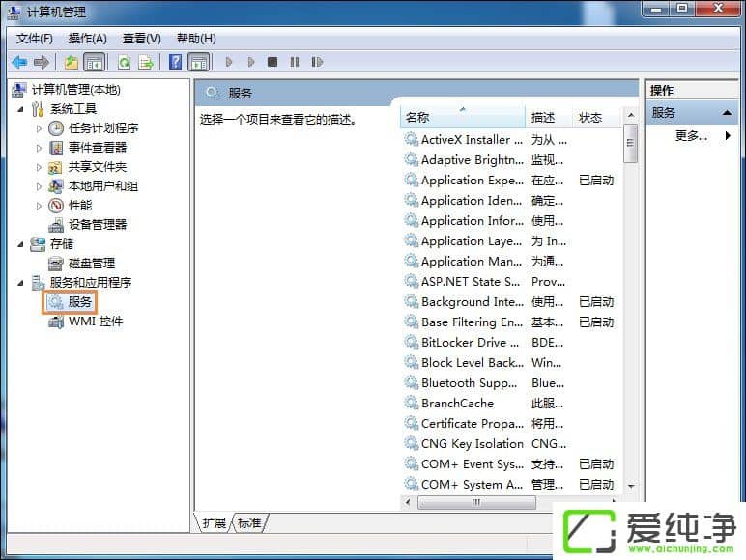The height and width of the screenshot is (560, 746).
Task: Click the Export list toolbar icon
Action: pos(146,62)
